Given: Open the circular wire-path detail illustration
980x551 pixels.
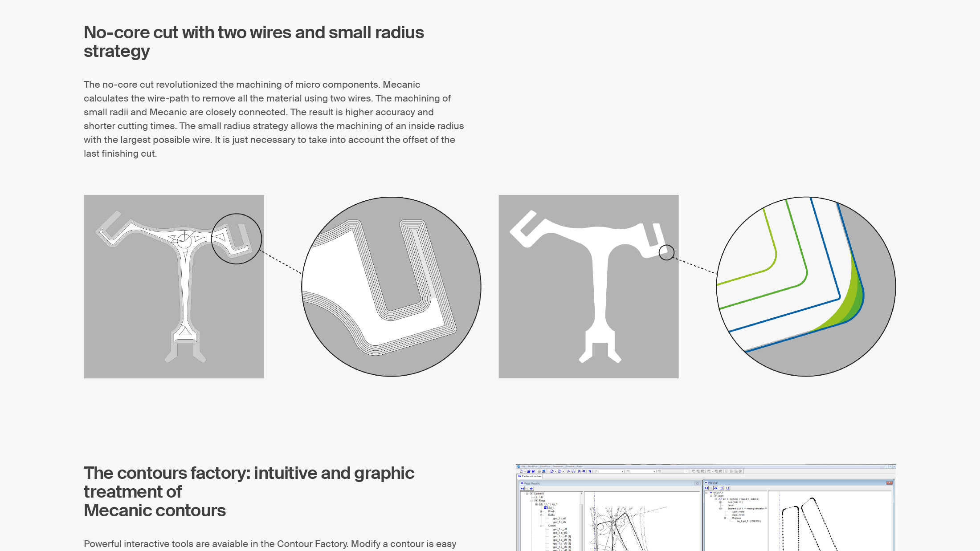Looking at the screenshot, I should (391, 287).
